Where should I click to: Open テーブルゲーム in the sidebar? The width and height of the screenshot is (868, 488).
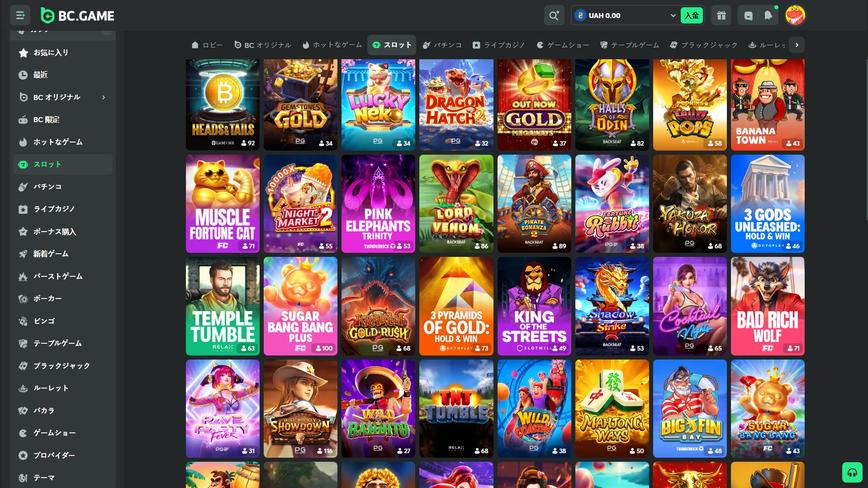click(63, 343)
